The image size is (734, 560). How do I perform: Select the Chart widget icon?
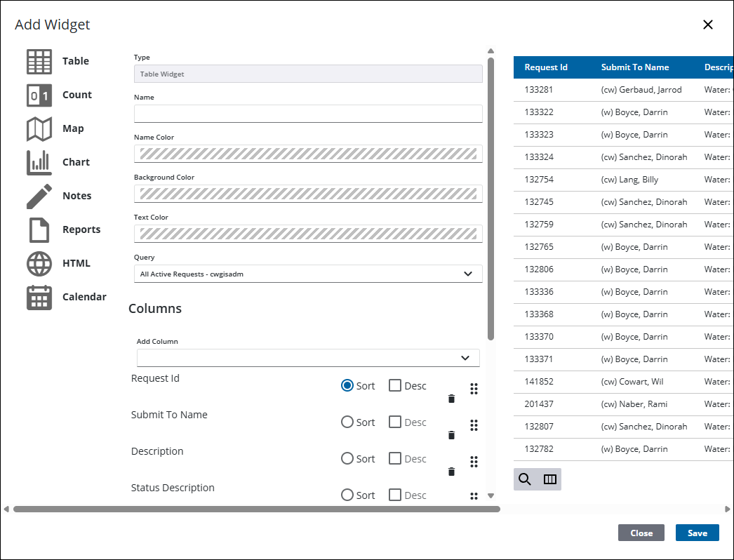tap(39, 162)
